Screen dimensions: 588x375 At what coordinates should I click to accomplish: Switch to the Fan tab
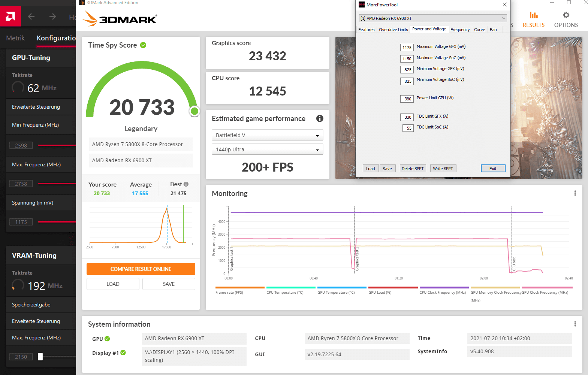coord(493,30)
